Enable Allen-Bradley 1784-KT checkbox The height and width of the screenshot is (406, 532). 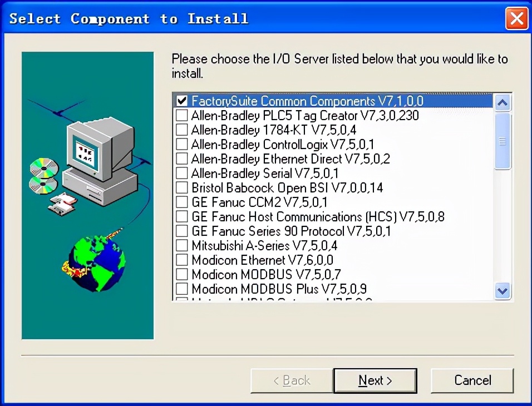click(182, 130)
